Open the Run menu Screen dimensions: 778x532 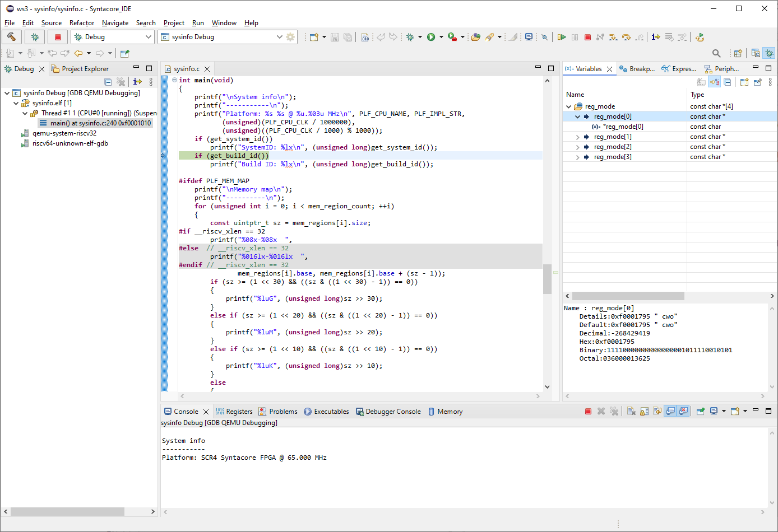tap(198, 23)
